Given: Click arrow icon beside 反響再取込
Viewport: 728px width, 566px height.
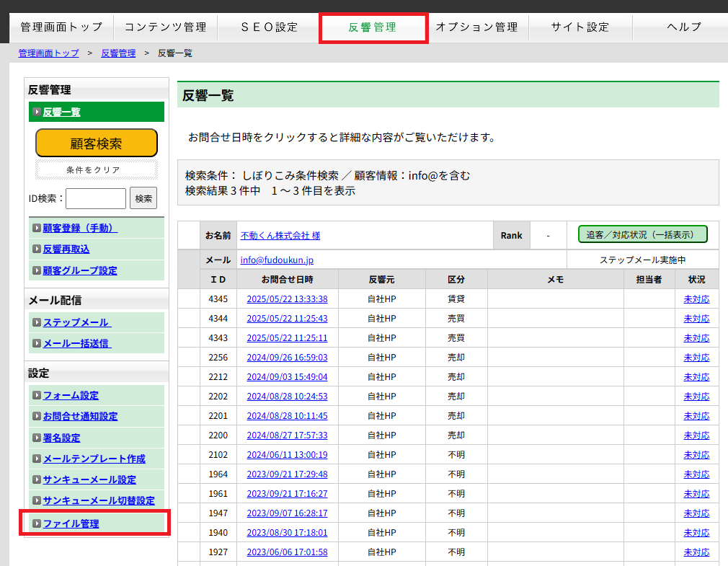Looking at the screenshot, I should click(37, 249).
